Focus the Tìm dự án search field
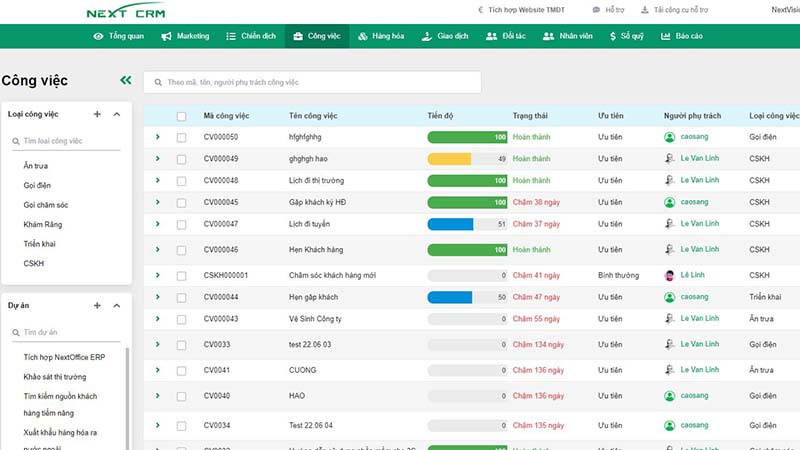This screenshot has height=450, width=800. click(66, 333)
